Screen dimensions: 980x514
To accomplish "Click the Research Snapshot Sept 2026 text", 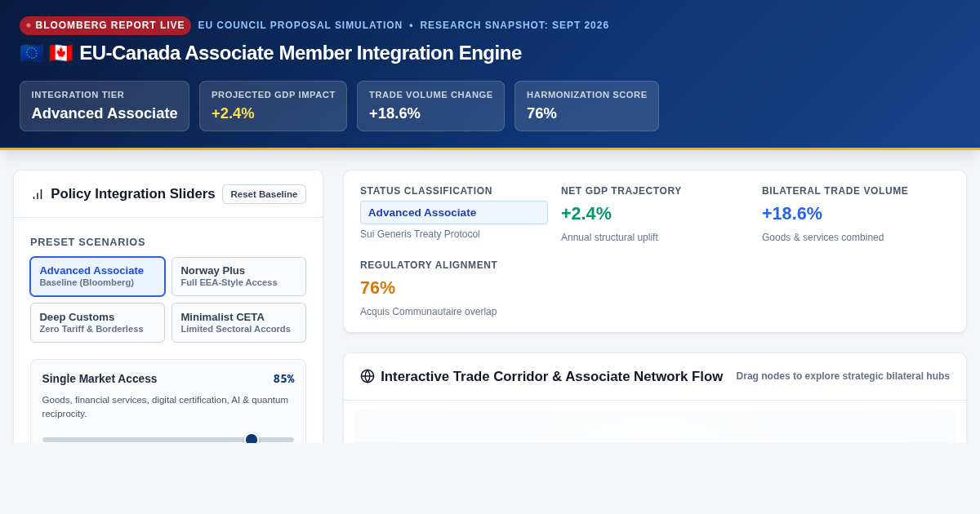I will (x=514, y=25).
